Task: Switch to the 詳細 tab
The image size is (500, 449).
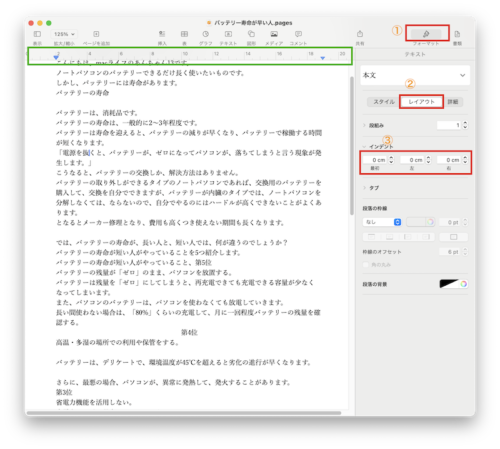Action: coord(453,102)
